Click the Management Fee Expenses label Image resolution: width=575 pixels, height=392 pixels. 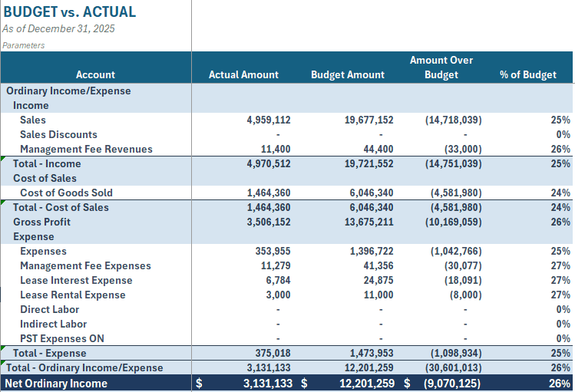(85, 265)
